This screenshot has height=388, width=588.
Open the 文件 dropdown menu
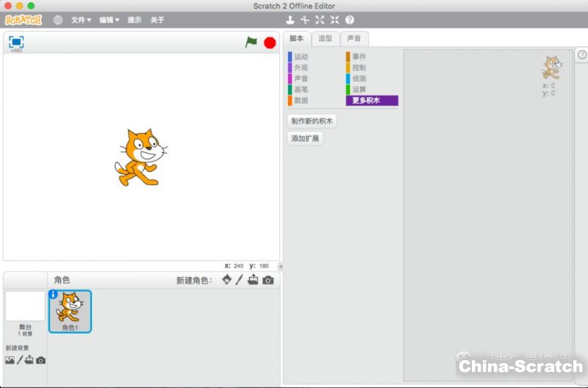[x=81, y=20]
